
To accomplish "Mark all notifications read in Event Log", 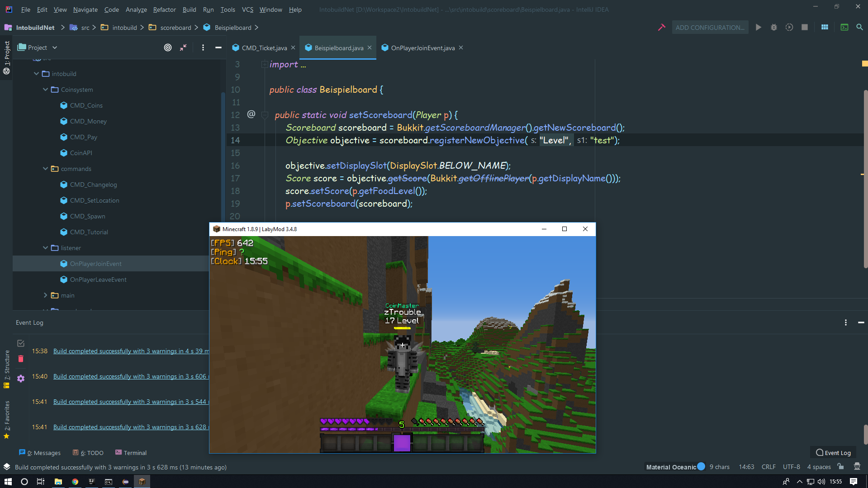I will (21, 343).
